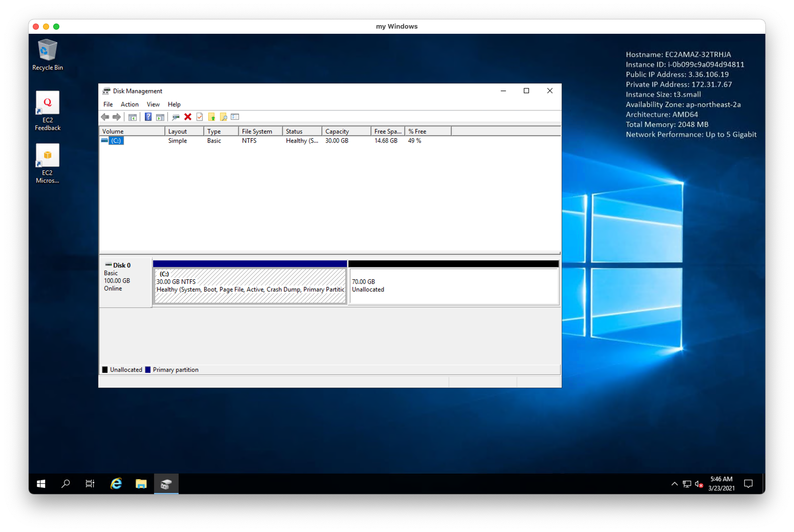794x532 pixels.
Task: Open the Help menu
Action: (x=174, y=104)
